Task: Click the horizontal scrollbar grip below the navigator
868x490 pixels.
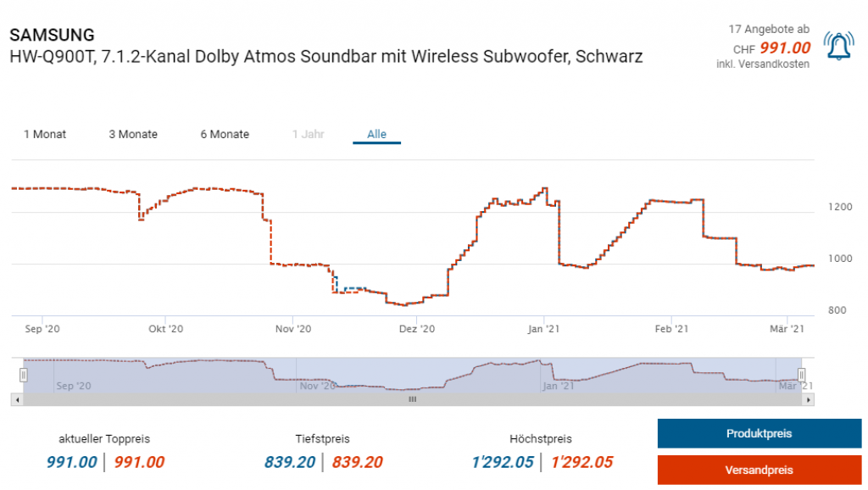Action: tap(412, 399)
